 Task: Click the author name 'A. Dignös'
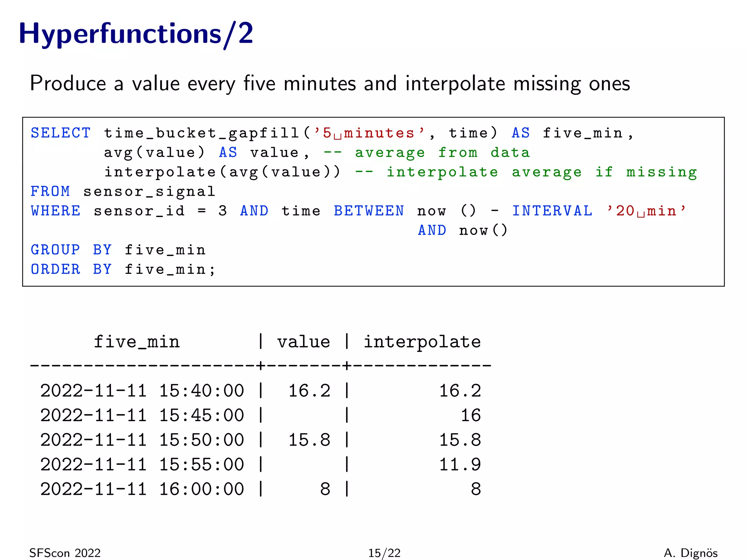pyautogui.click(x=691, y=553)
